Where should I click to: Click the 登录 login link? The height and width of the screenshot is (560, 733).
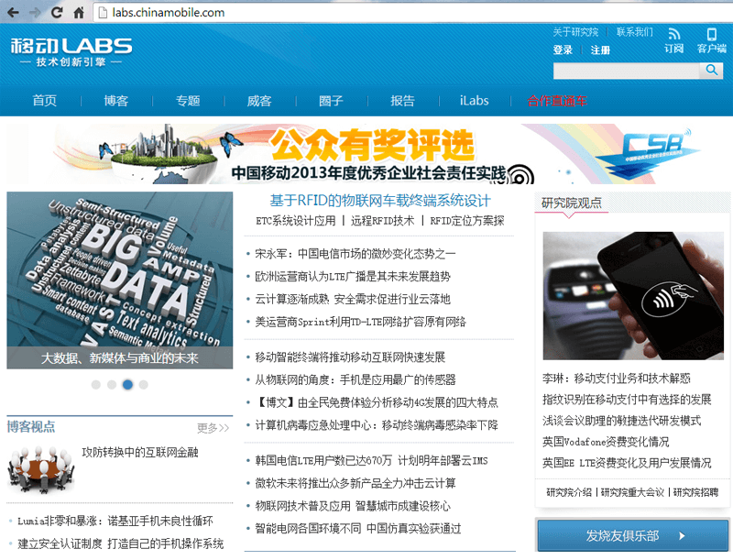click(x=562, y=50)
